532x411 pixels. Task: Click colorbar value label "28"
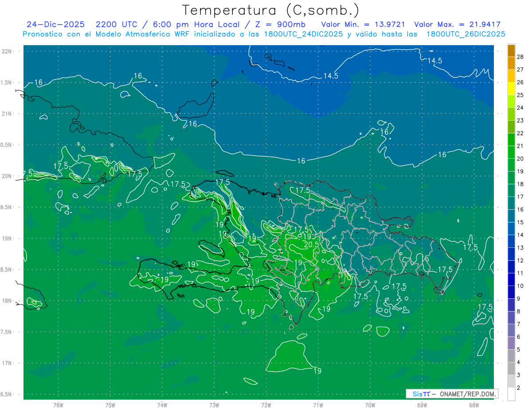click(520, 57)
